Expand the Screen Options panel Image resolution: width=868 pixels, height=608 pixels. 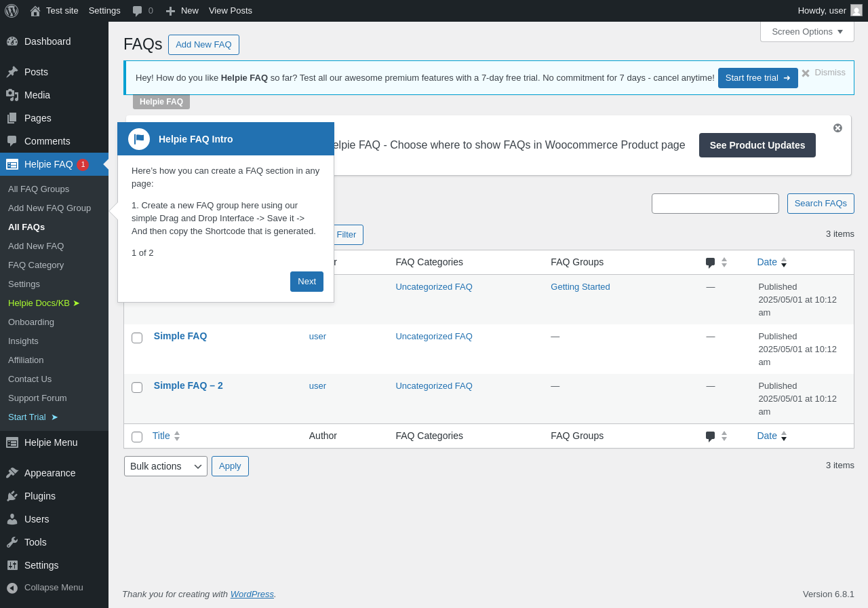pyautogui.click(x=807, y=31)
